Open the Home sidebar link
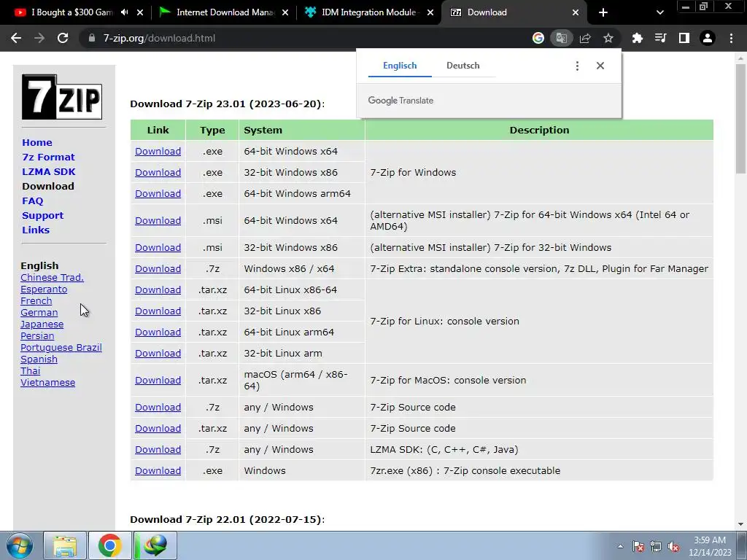The height and width of the screenshot is (560, 747). pos(37,142)
